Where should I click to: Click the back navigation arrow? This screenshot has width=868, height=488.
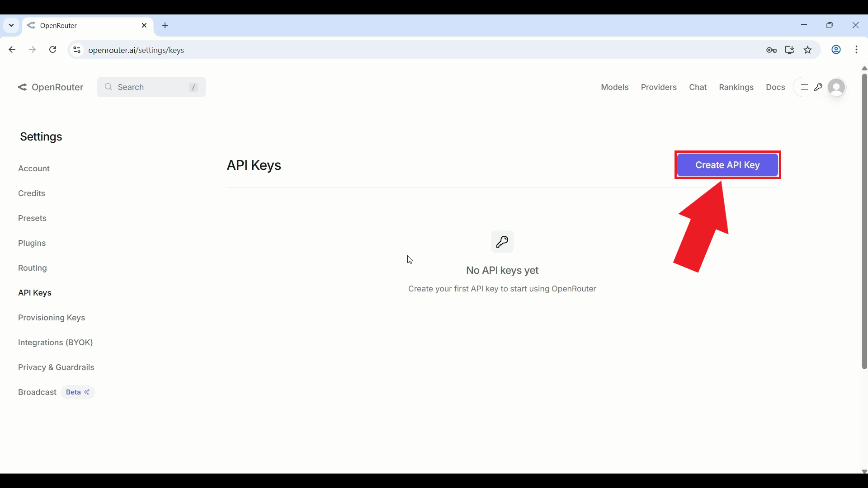[12, 50]
